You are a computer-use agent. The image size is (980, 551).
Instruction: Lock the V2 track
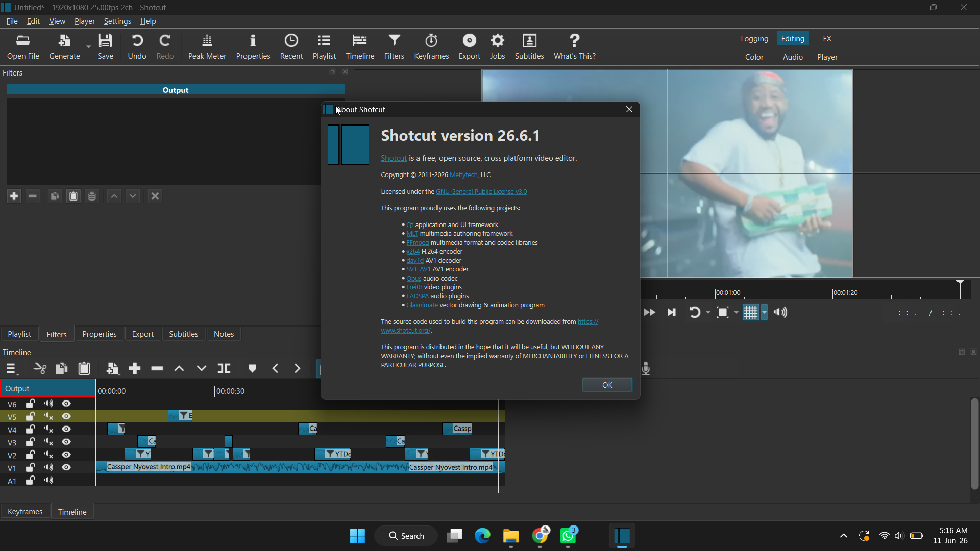31,455
